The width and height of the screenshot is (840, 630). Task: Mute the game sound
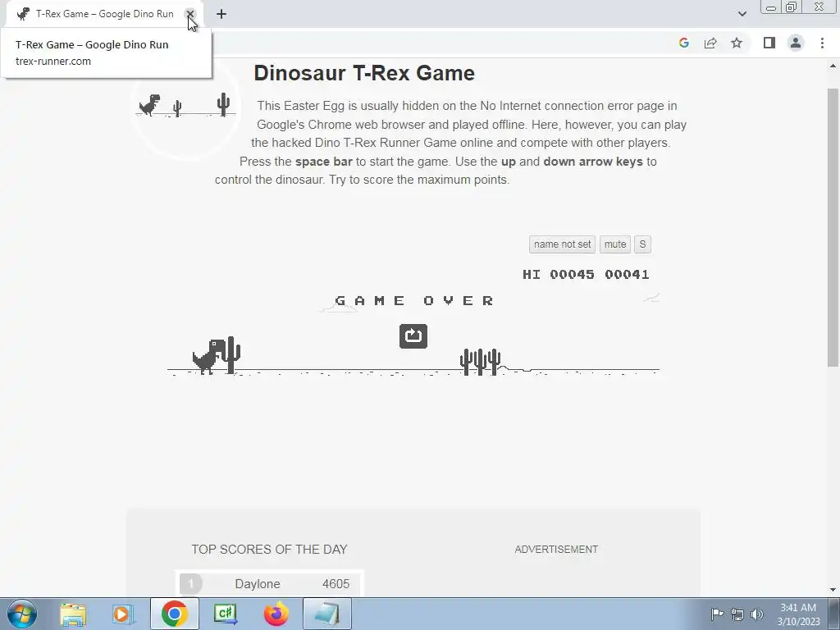pyautogui.click(x=615, y=244)
